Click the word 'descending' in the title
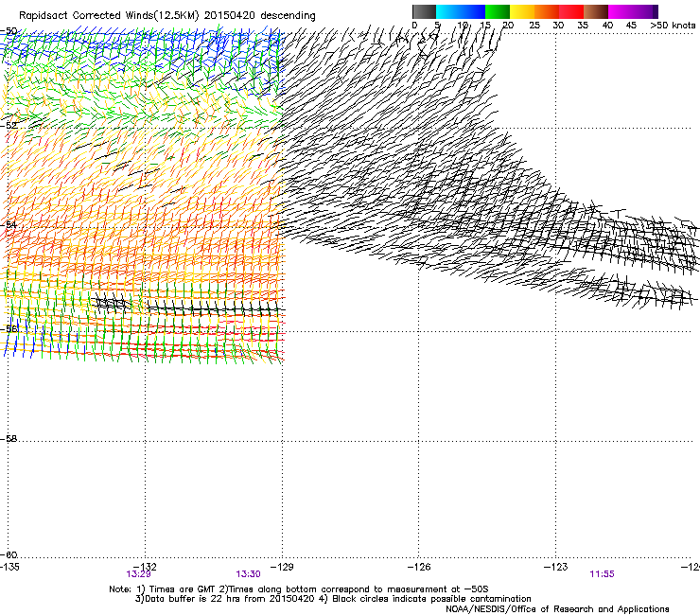 pyautogui.click(x=288, y=16)
